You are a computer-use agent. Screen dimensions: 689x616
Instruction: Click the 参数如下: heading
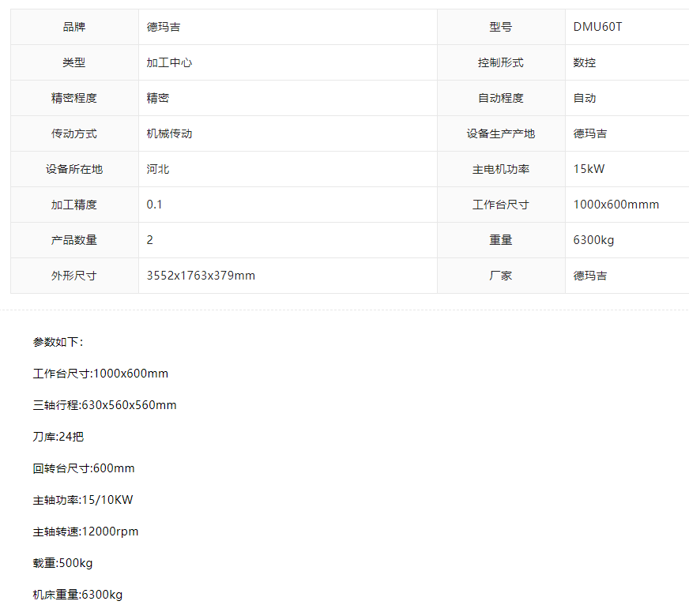coord(58,342)
